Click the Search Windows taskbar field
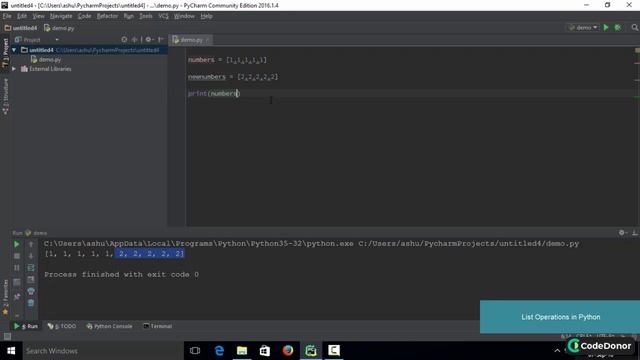This screenshot has height=360, width=640. point(103,351)
